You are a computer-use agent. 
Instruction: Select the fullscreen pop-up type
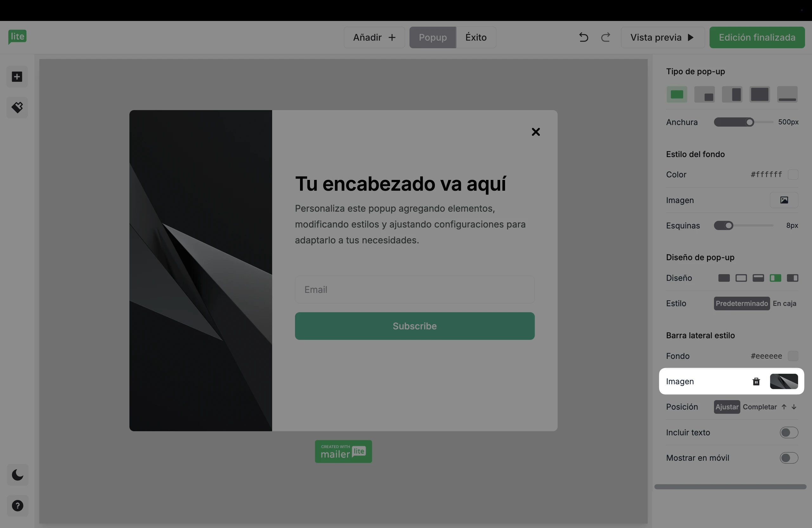click(x=760, y=95)
